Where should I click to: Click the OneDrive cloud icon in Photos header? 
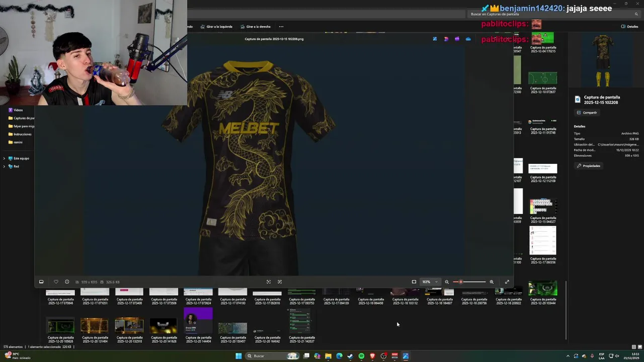(468, 39)
